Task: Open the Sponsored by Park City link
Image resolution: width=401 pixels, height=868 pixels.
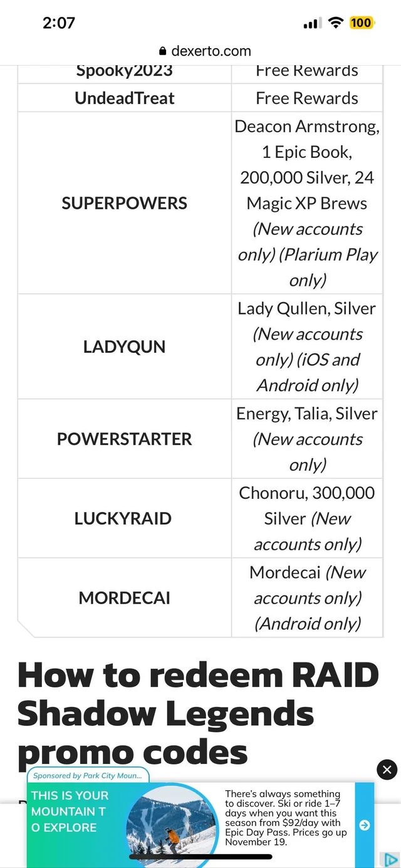Action: tap(86, 775)
